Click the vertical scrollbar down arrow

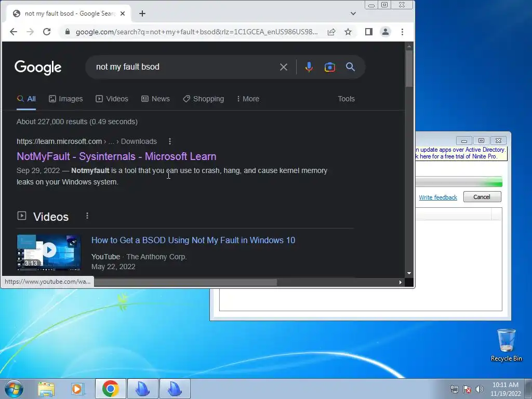click(409, 273)
